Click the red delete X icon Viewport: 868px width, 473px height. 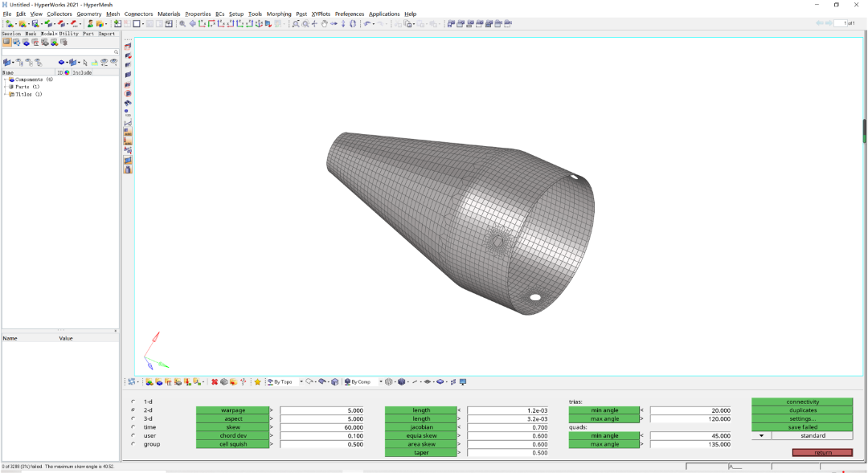click(x=215, y=381)
